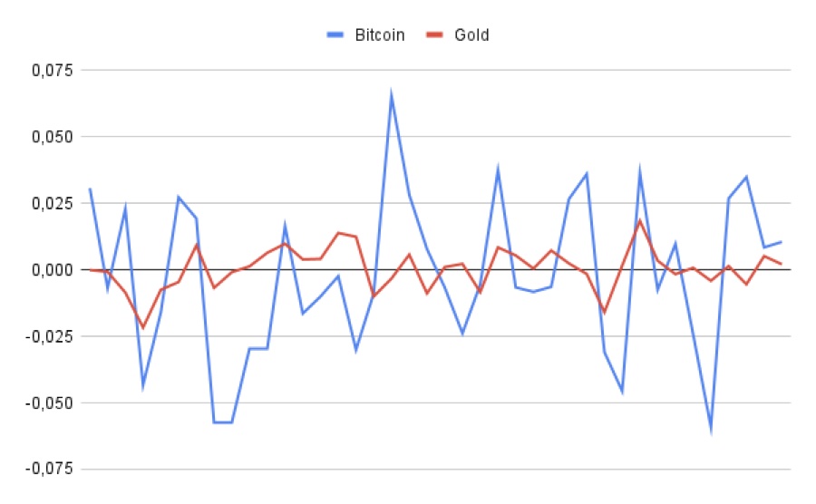Click the -0,025 axis label
Screen dimensions: 816x504
pyautogui.click(x=50, y=336)
